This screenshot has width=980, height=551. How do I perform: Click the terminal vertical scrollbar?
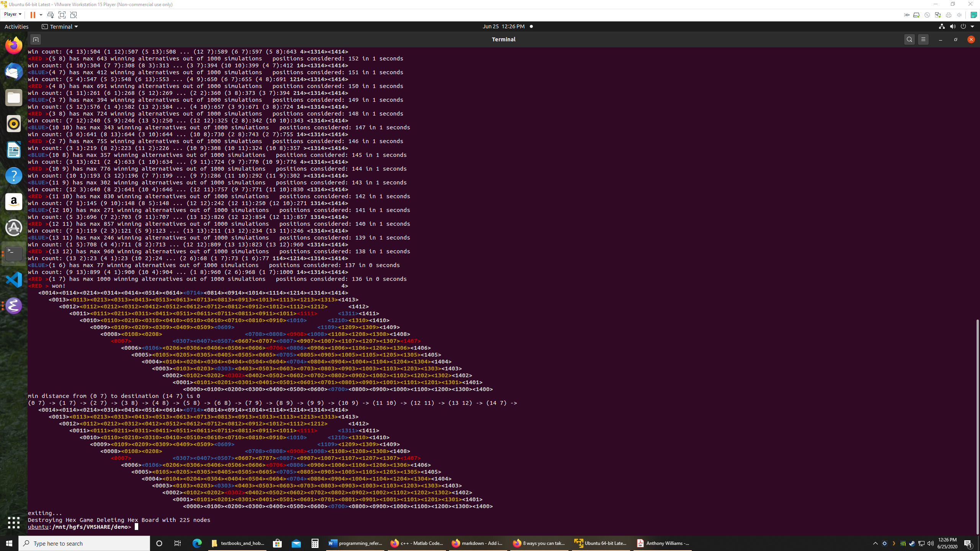pos(977,425)
